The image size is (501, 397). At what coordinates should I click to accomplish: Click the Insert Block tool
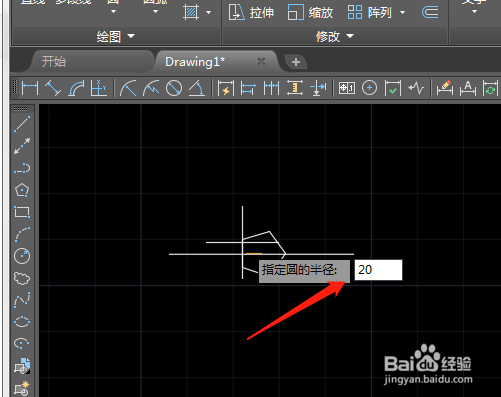click(x=22, y=366)
